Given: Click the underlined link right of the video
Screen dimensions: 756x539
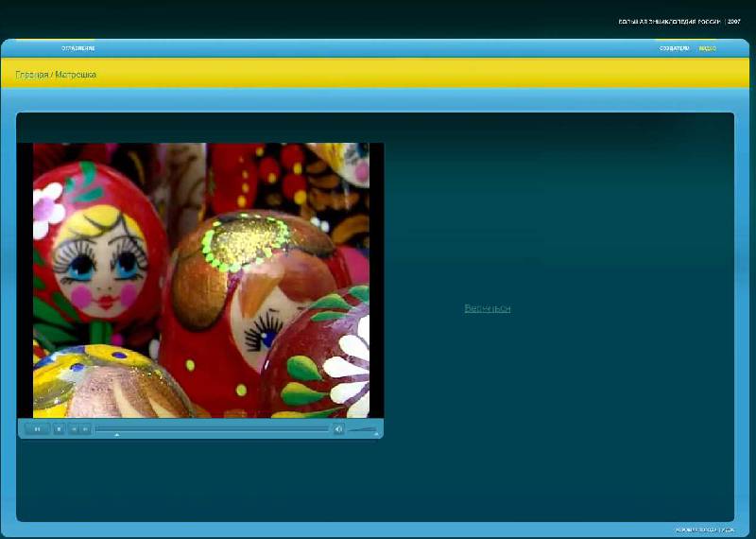Looking at the screenshot, I should 488,308.
